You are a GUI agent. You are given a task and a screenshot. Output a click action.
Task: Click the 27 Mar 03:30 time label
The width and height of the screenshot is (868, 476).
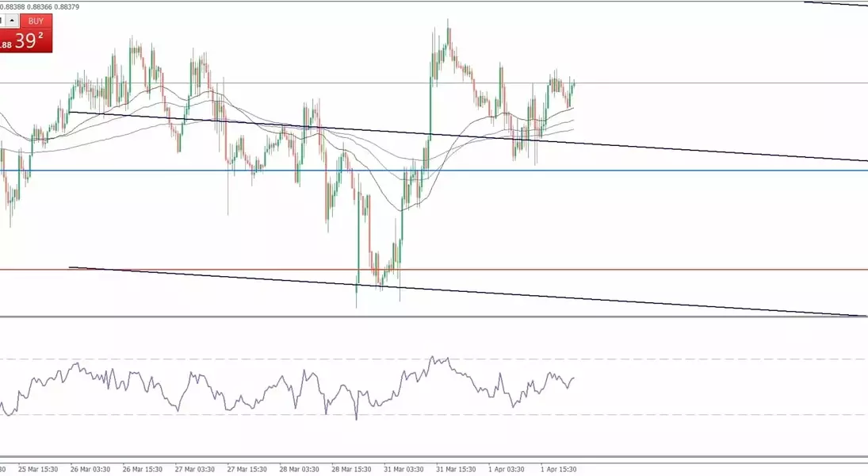pos(195,470)
